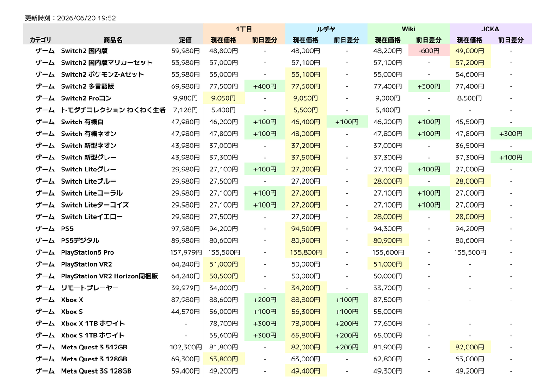Select the 63,800円 1丁目 price

[x=224, y=359]
